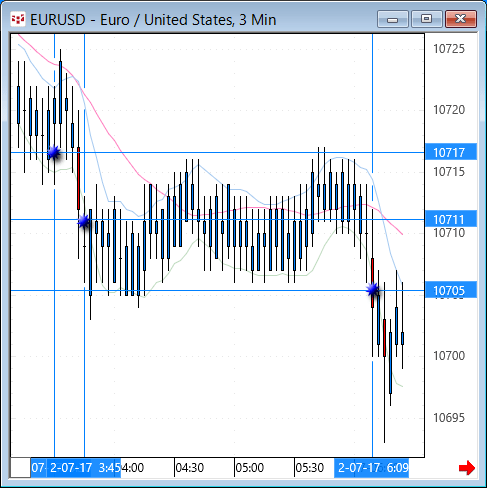Click the EURUSD - Euro / United States title
487x488 pixels.
tap(153, 20)
